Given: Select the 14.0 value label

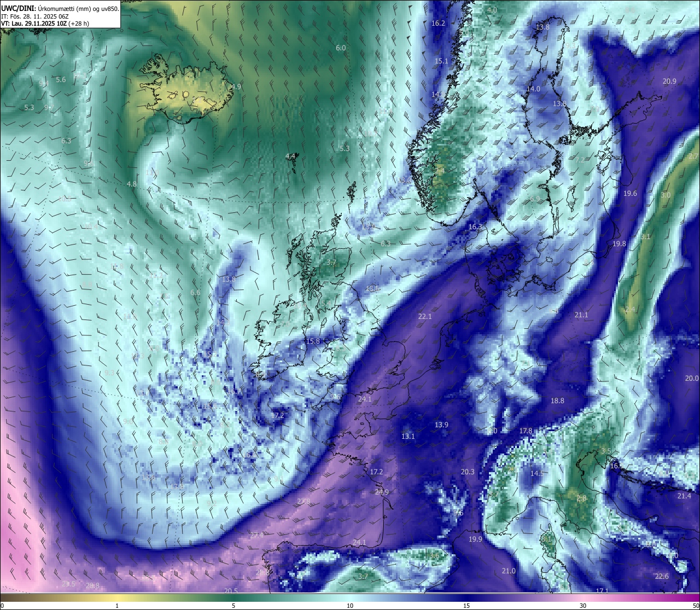Looking at the screenshot, I should click(533, 89).
